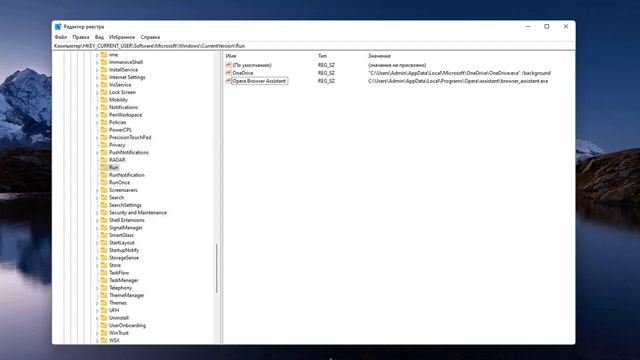640x360 pixels.
Task: Expand the Search key
Action: pos(97,198)
